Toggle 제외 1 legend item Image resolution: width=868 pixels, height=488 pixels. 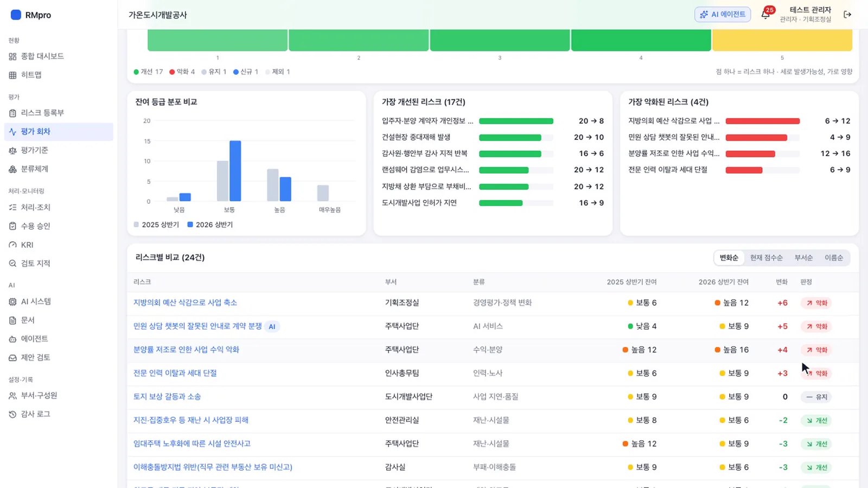278,72
